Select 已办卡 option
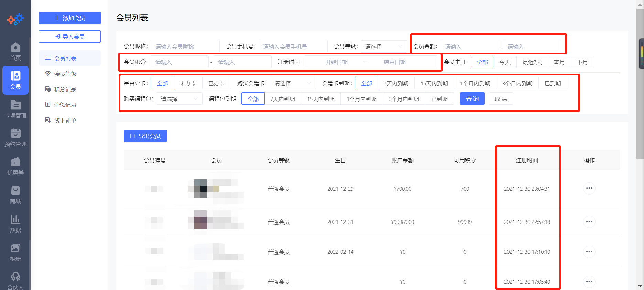The image size is (644, 290). click(x=217, y=83)
